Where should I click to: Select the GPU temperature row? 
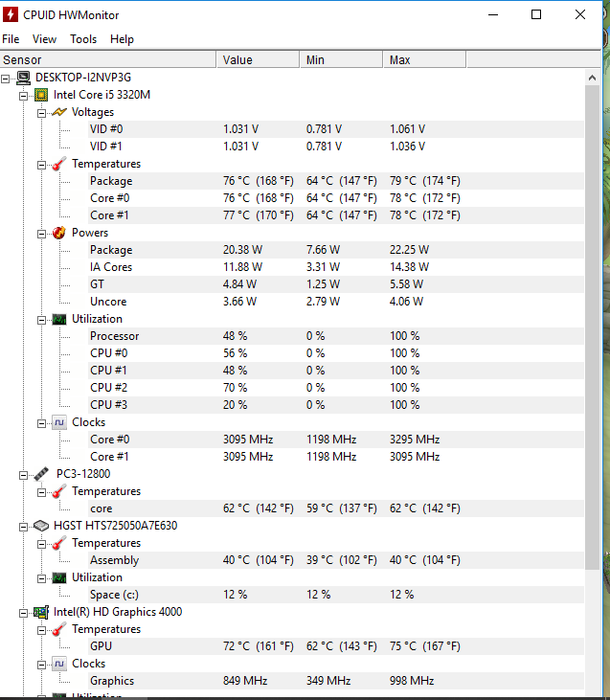pos(336,646)
